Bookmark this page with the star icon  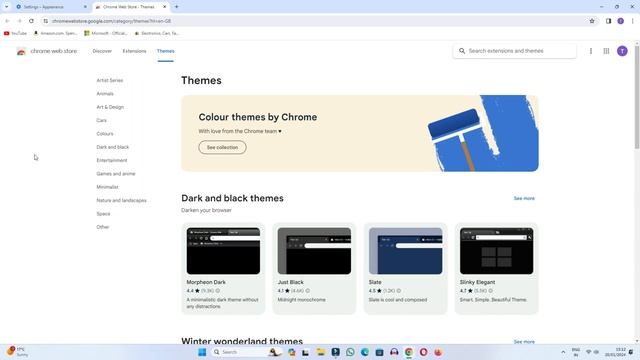pos(592,21)
